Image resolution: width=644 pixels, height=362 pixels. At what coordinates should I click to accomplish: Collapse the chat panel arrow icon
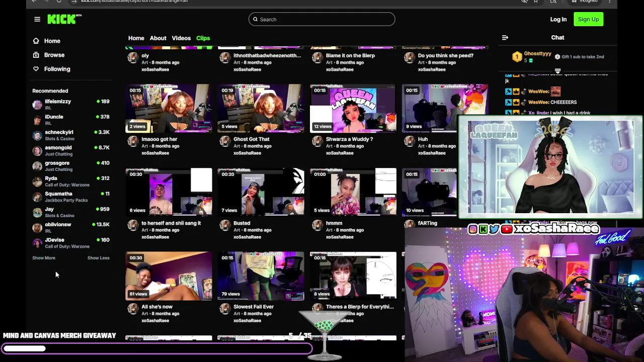[505, 38]
